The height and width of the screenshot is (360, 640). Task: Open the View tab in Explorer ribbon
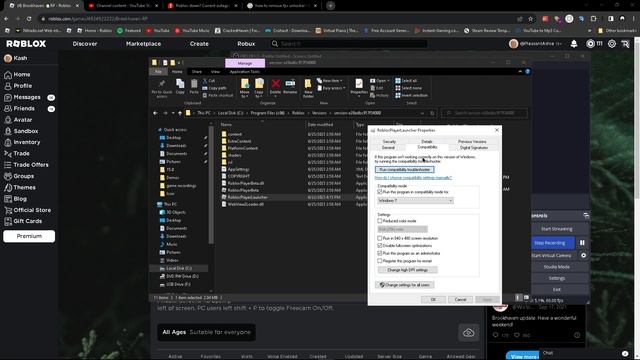[215, 71]
